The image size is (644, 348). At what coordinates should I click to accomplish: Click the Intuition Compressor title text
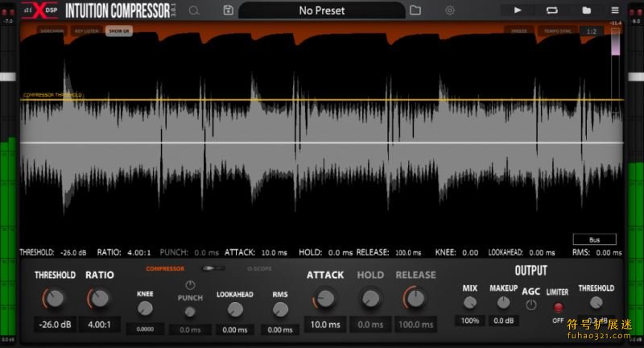[118, 10]
